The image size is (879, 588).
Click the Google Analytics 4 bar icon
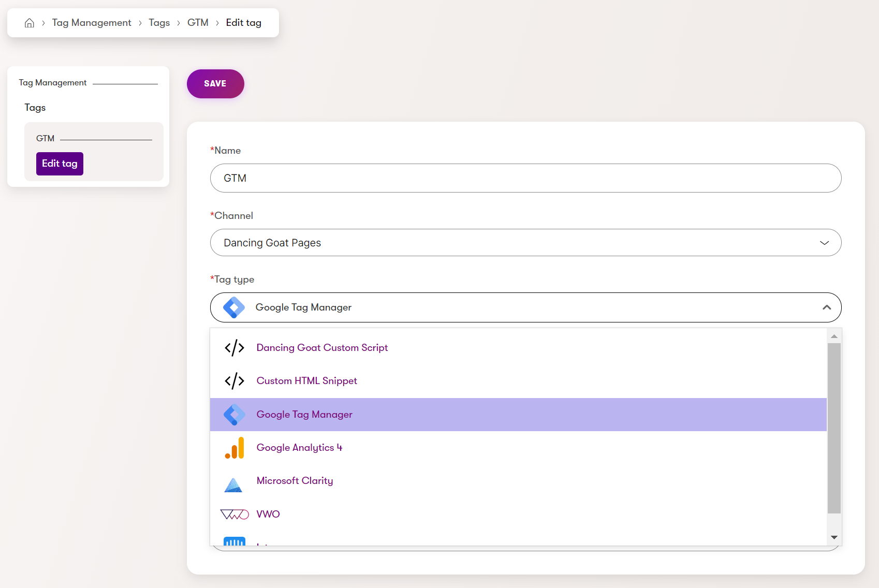pos(235,448)
